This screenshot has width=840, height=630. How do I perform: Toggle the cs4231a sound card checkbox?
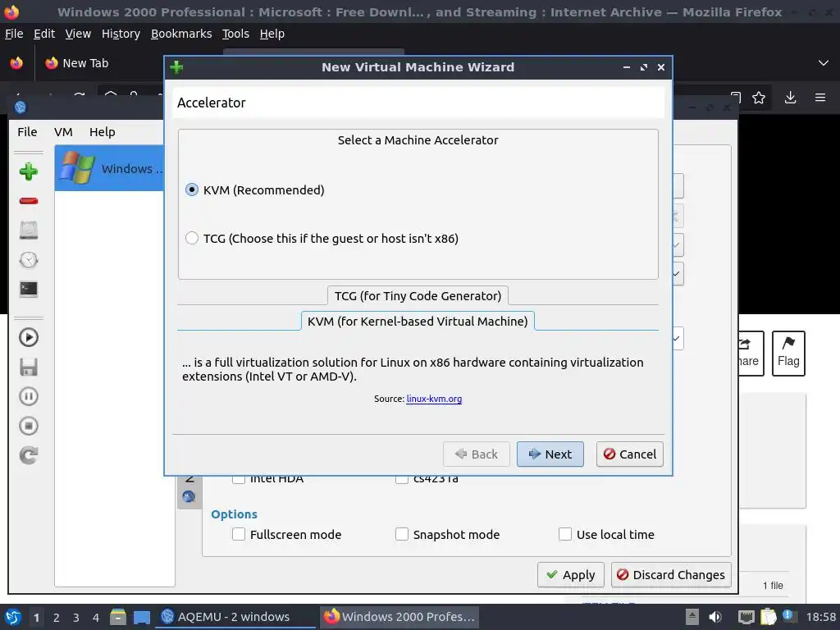pyautogui.click(x=402, y=479)
